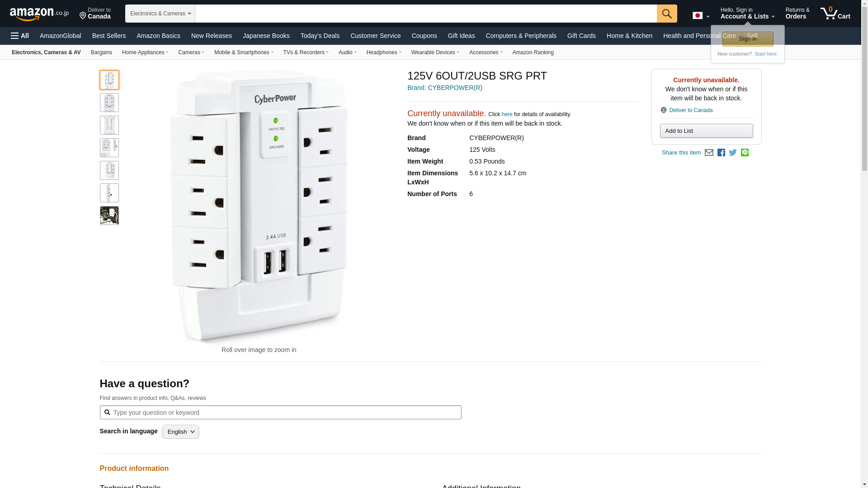Click the Add to List button

point(706,131)
